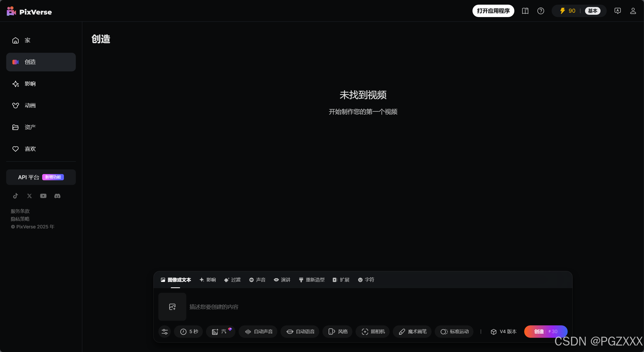The width and height of the screenshot is (644, 352).
Task: Open the help question mark icon
Action: click(x=541, y=11)
